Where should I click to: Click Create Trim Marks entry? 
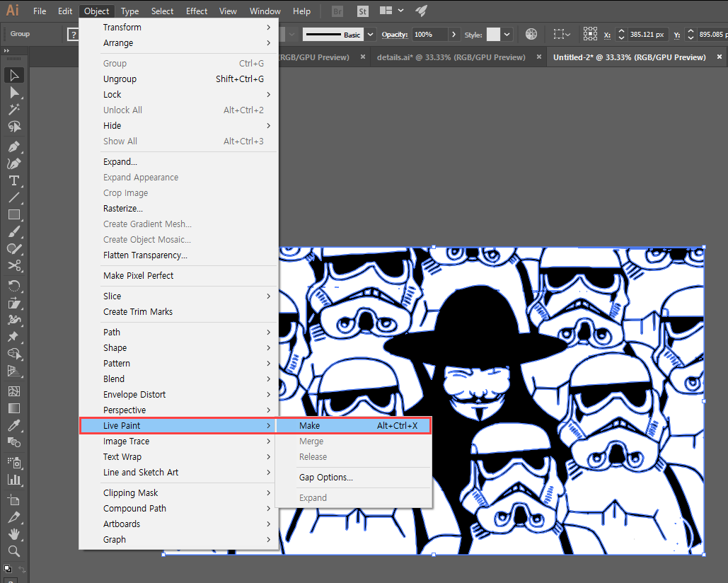[x=178, y=312]
